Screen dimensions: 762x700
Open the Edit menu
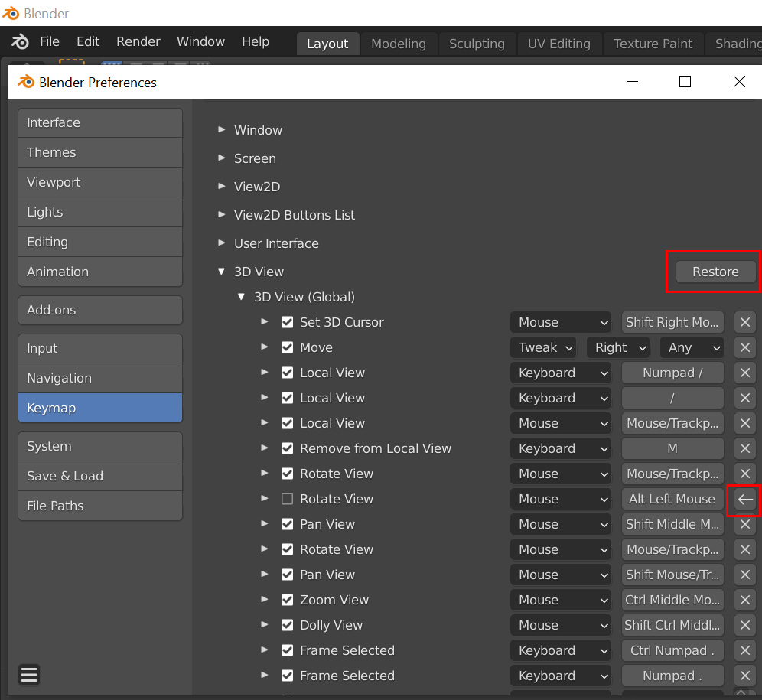tap(88, 42)
